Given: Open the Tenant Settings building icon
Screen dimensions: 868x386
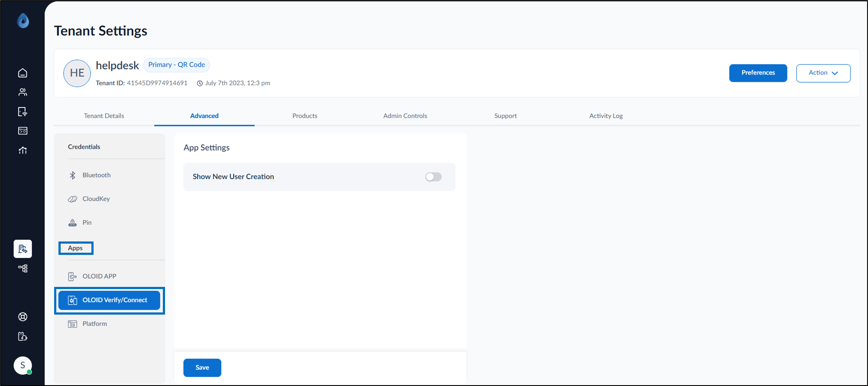Looking at the screenshot, I should [23, 249].
